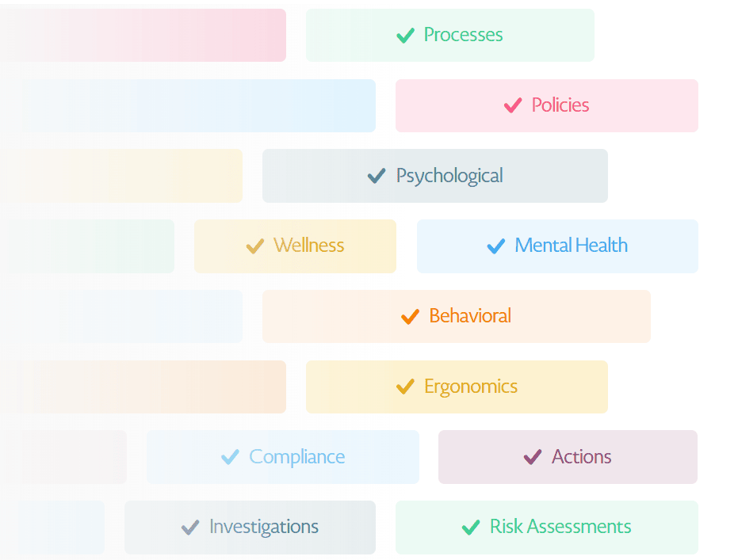
Task: Click the blue checkmark beside Mental Health
Action: pos(496,246)
